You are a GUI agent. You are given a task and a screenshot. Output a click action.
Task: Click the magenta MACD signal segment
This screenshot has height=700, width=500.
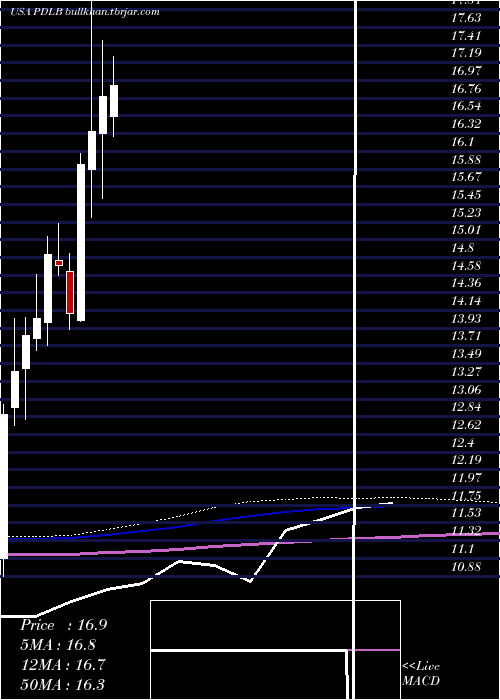(x=374, y=650)
